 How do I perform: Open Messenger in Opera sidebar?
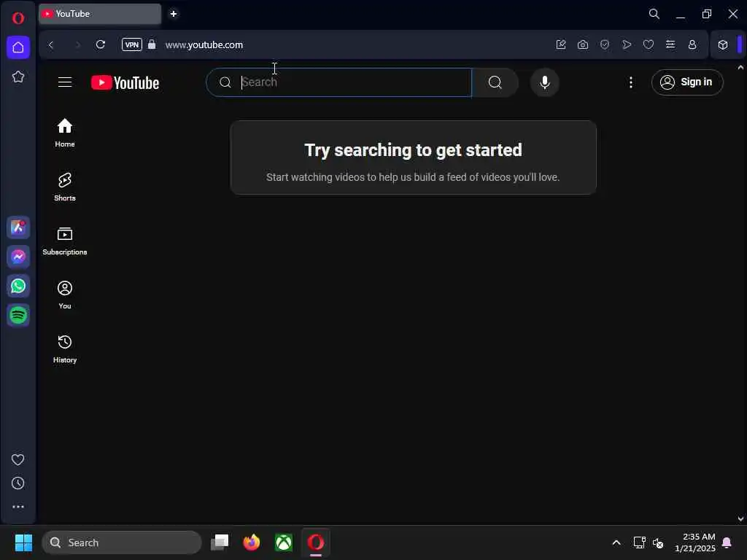[x=18, y=257]
